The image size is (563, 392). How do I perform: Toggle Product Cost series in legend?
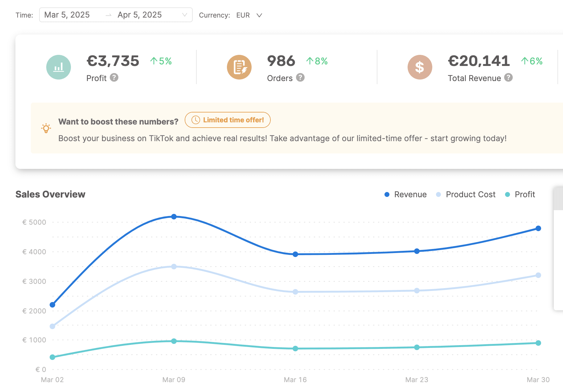tap(466, 194)
